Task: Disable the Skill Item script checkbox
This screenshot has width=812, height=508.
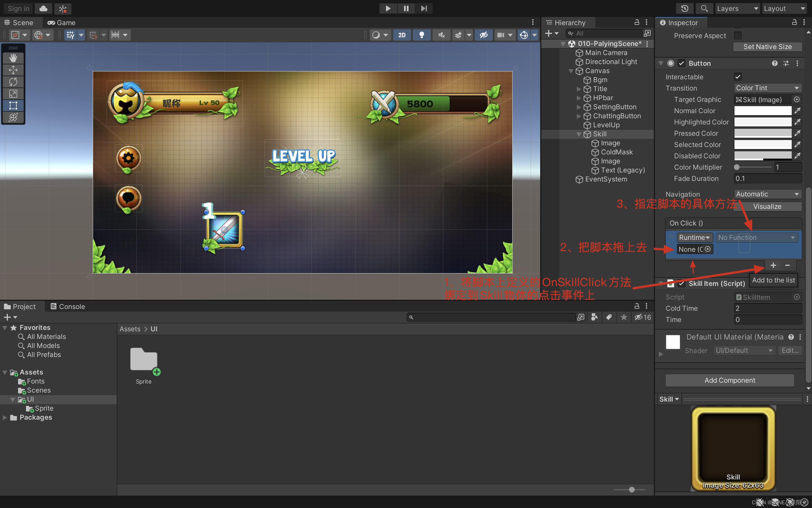Action: (681, 284)
